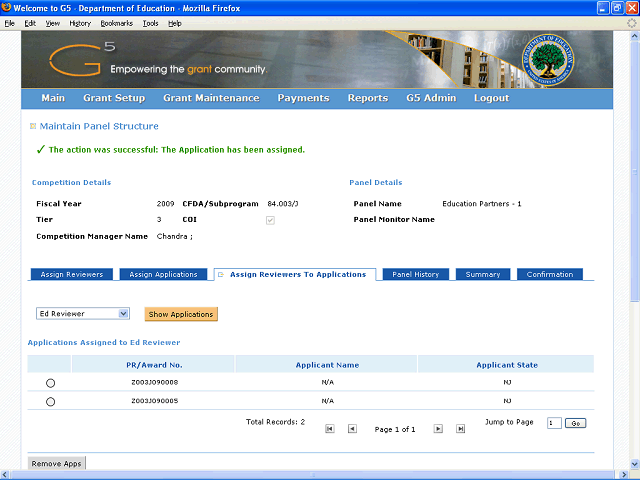The image size is (640, 480).
Task: Click the Maintain Panel Structure heading
Action: pos(99,126)
